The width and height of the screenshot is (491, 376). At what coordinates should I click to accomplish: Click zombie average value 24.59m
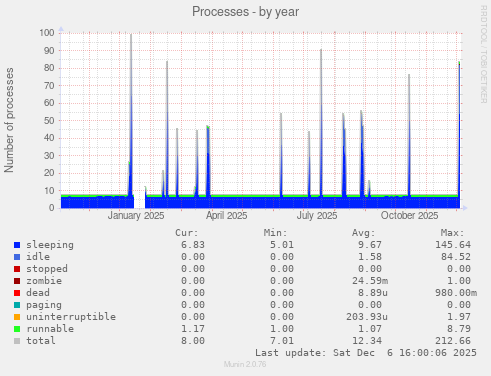click(x=370, y=281)
